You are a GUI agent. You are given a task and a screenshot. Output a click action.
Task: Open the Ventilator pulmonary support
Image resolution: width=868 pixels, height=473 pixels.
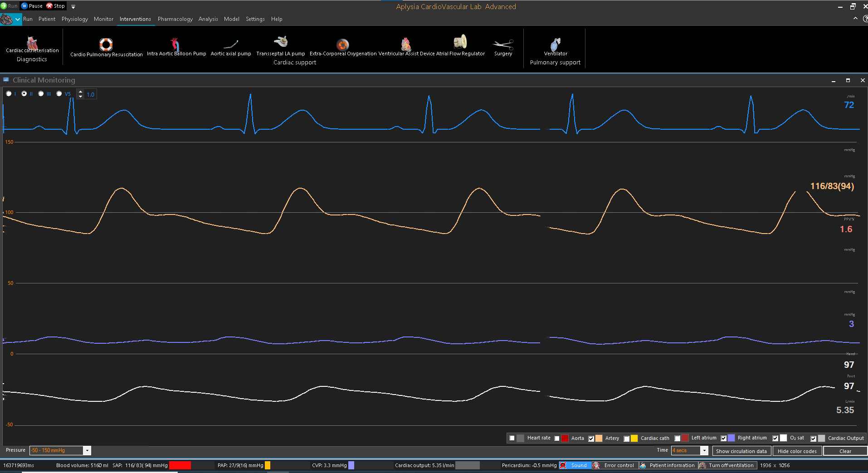click(556, 45)
